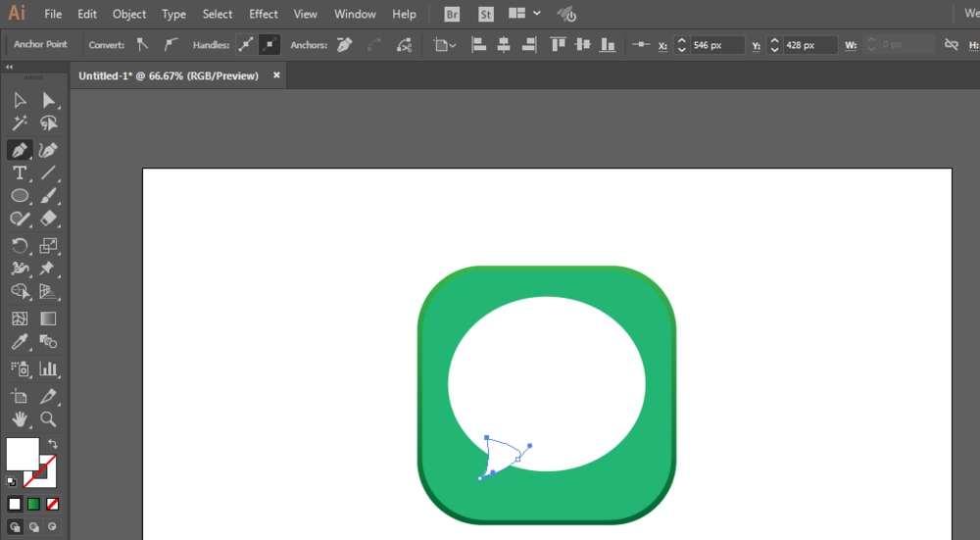The height and width of the screenshot is (540, 980).
Task: Open the Window menu
Action: pos(355,14)
